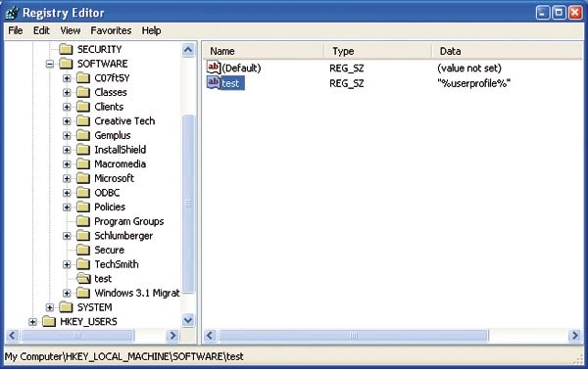
Task: Open the View menu
Action: (x=71, y=30)
